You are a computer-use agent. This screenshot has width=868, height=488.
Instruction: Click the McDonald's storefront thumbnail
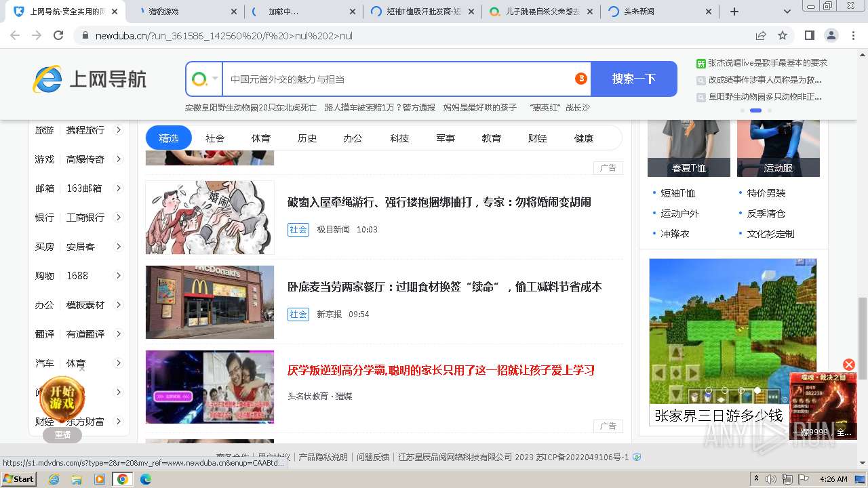(210, 302)
